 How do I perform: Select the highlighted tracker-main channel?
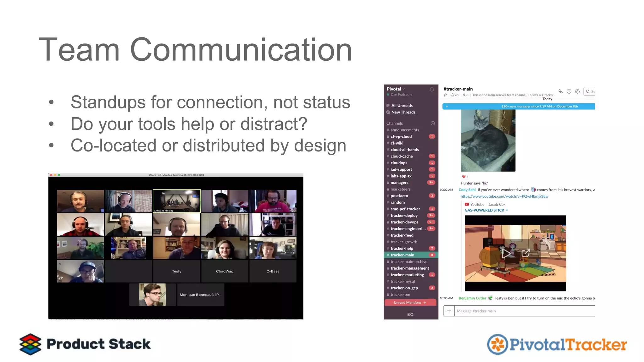click(x=411, y=255)
